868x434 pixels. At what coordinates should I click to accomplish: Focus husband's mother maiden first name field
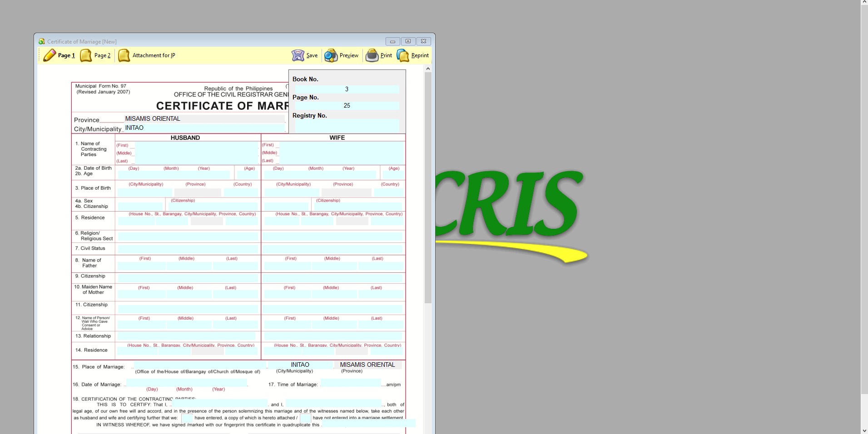click(141, 295)
